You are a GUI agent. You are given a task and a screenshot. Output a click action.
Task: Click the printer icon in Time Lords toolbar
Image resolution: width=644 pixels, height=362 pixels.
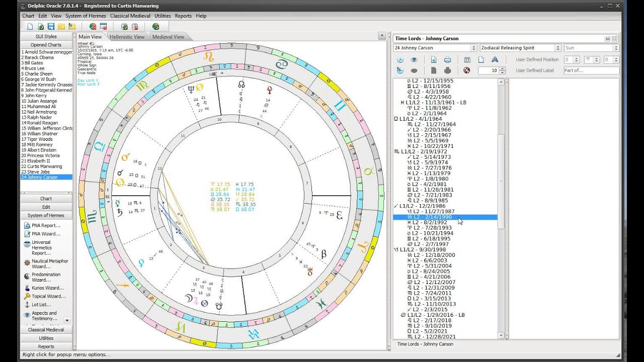click(447, 59)
